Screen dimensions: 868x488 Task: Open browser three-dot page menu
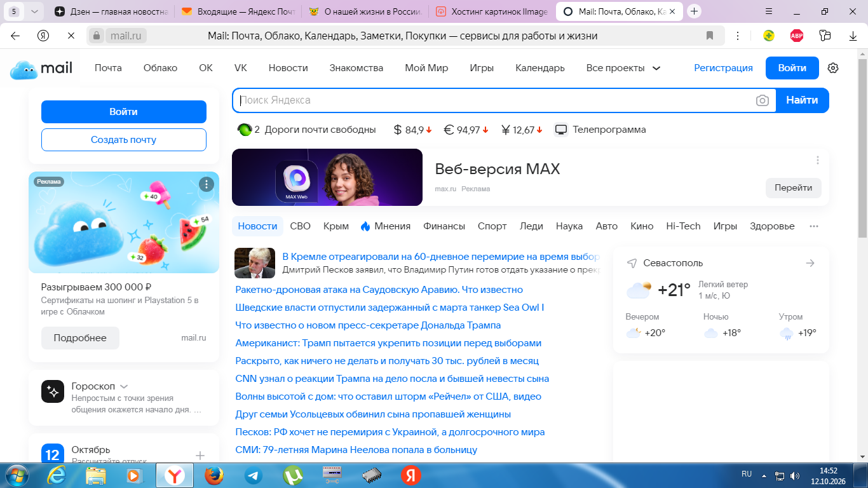[x=737, y=36]
